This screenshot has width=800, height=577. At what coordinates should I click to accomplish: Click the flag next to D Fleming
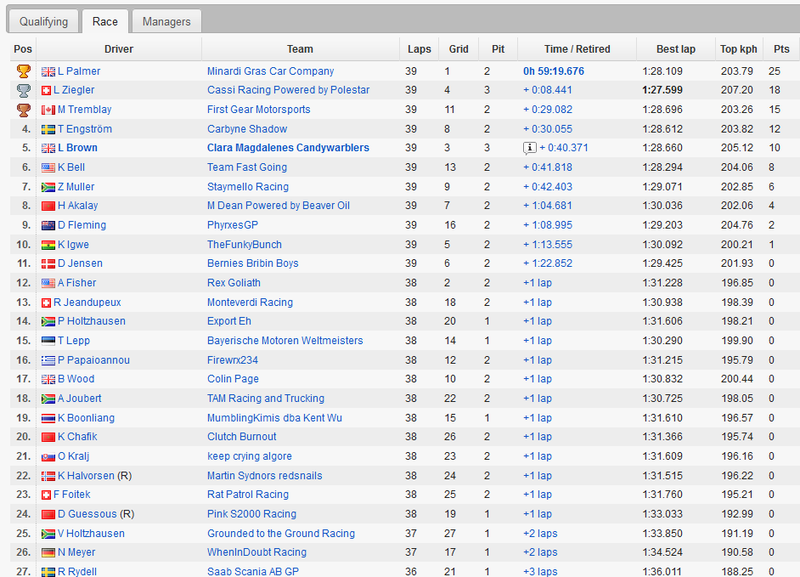pos(48,225)
